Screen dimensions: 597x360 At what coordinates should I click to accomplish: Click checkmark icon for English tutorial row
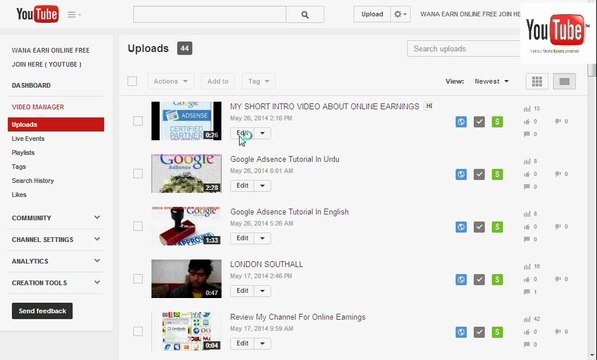point(479,227)
